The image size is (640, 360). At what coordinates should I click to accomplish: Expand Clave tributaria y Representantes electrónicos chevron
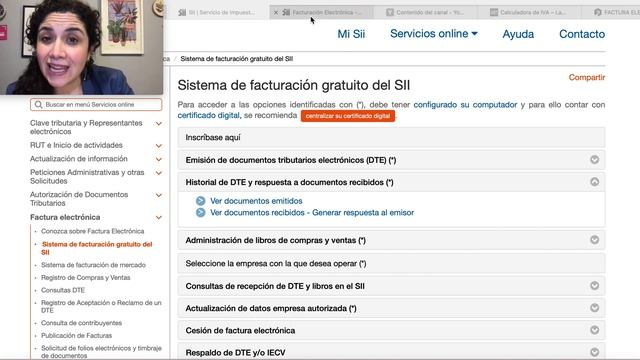pos(159,124)
